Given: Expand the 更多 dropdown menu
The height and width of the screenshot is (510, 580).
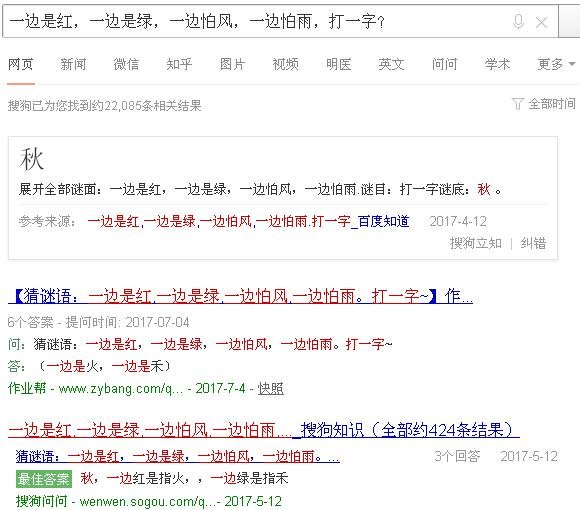Looking at the screenshot, I should (x=556, y=64).
